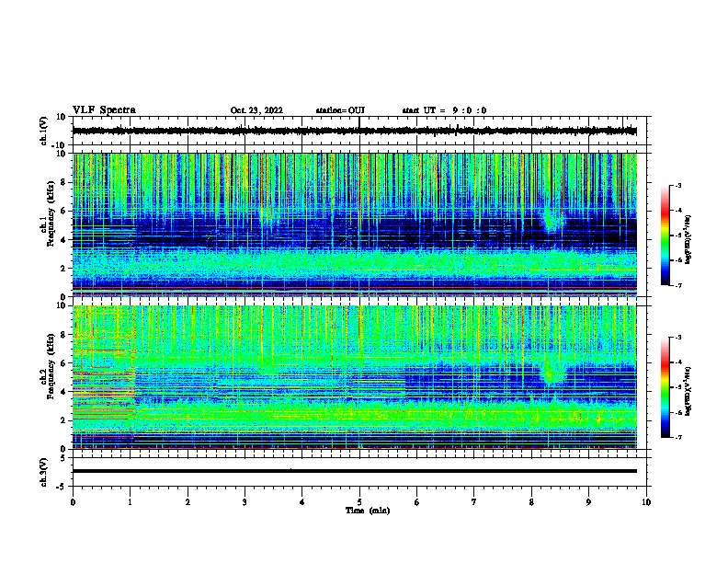The image size is (728, 563).
Task: Click the ch.1 spectrogram emission burst near 8.3 min
Action: pyautogui.click(x=552, y=221)
